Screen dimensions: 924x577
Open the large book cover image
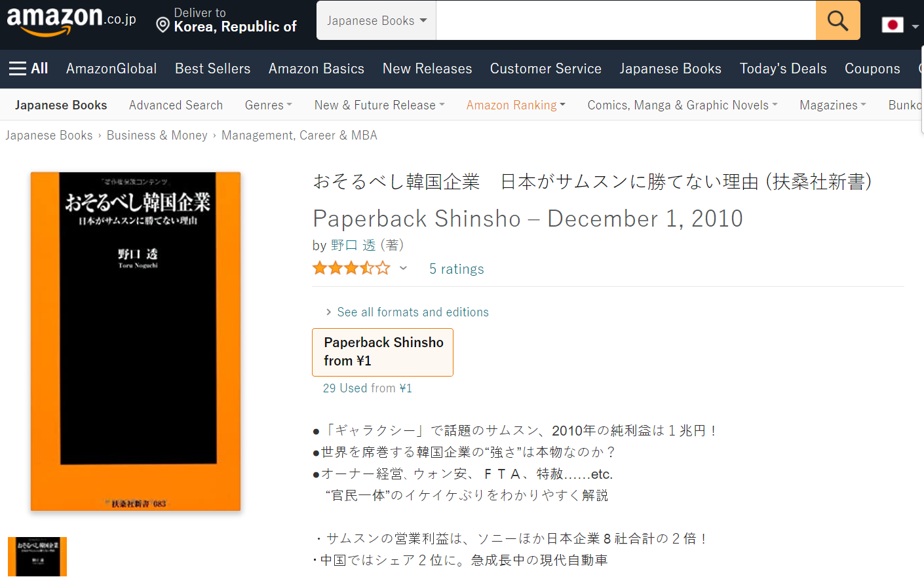click(x=136, y=341)
